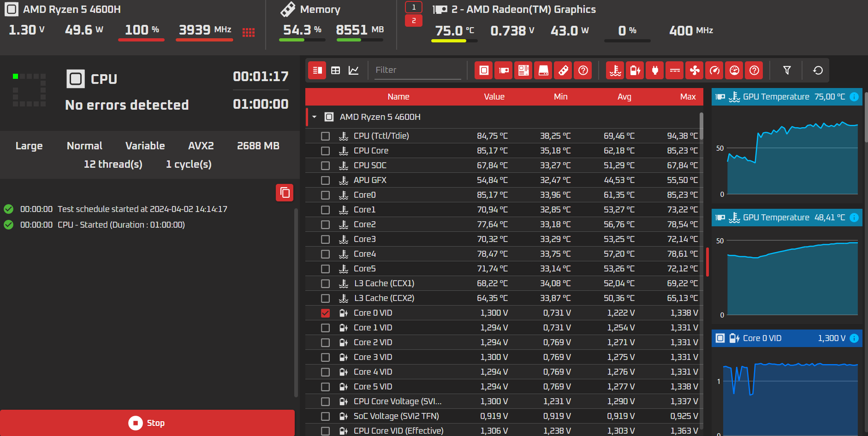The height and width of the screenshot is (436, 868).
Task: Select GPU 1 in the graphics selector
Action: click(414, 7)
